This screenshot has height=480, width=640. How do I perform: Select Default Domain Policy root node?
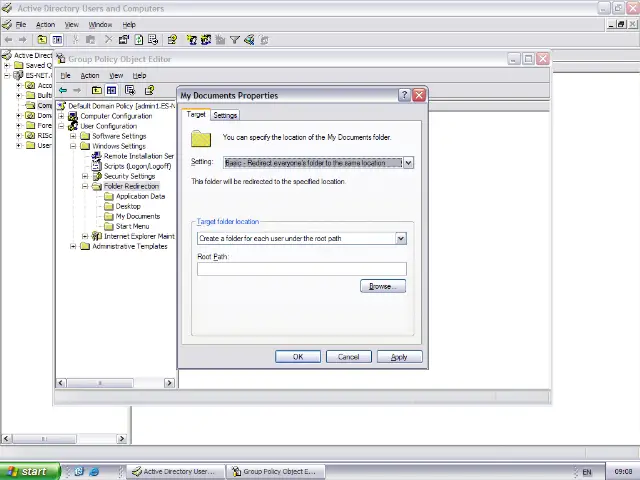122,106
